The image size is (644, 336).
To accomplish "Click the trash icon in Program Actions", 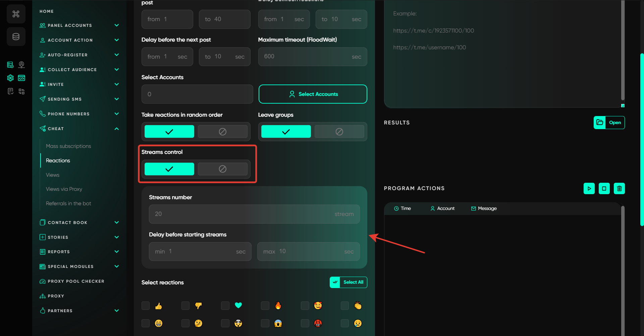I will [619, 188].
